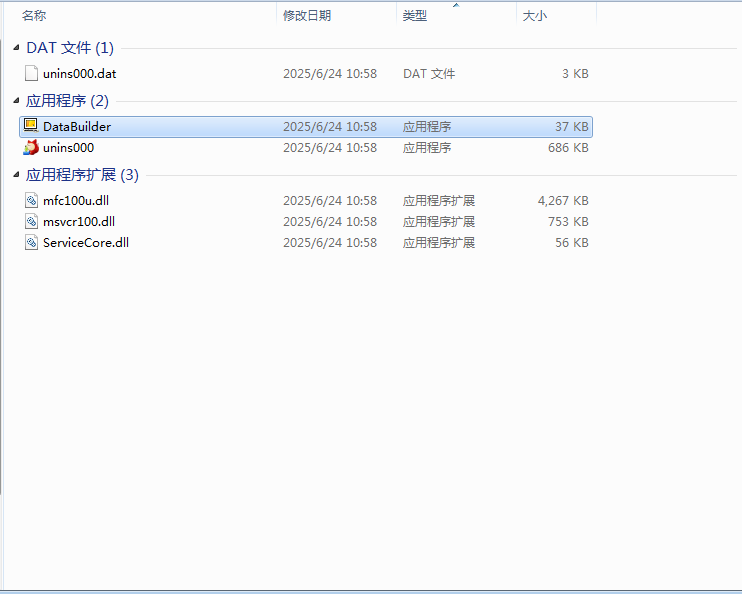Viewport: 742px width, 594px height.
Task: Click the unins000 uninstaller icon
Action: coord(31,147)
